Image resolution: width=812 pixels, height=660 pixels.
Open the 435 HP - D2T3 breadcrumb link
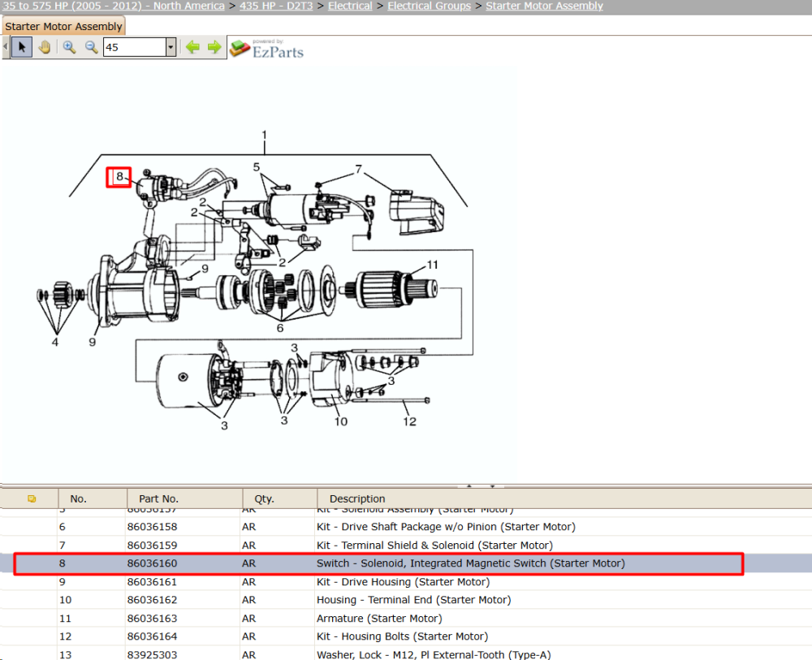coord(276,6)
